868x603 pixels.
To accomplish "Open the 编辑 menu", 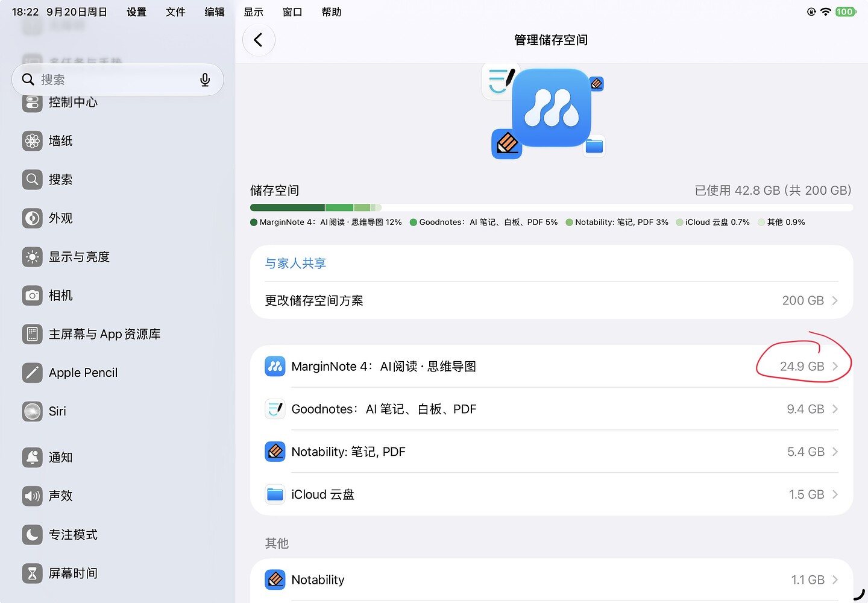I will [x=215, y=12].
